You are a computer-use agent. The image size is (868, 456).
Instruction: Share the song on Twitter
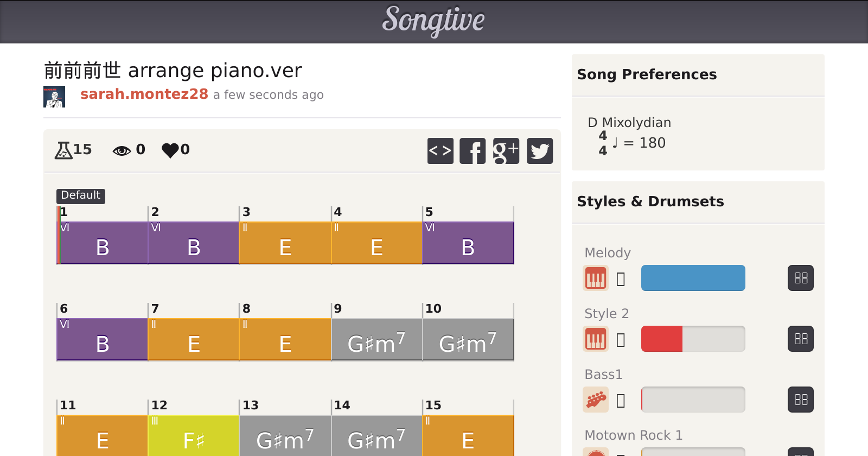540,150
